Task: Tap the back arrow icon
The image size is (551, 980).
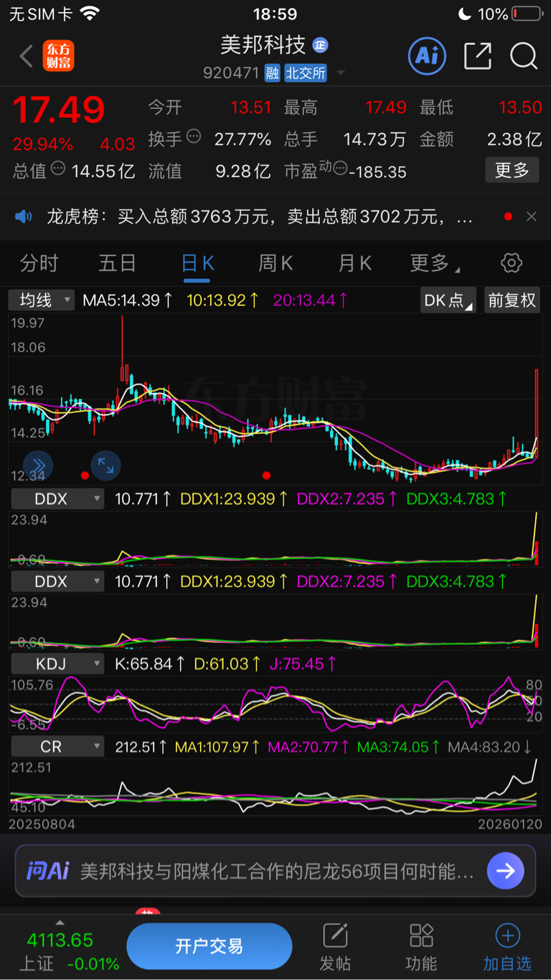Action: pos(27,56)
